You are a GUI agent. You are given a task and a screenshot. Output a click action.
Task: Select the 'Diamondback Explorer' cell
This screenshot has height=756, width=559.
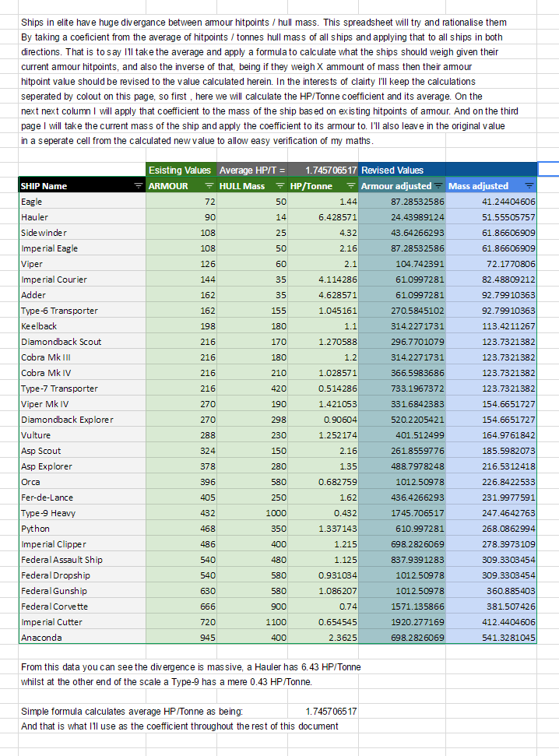[x=83, y=420]
